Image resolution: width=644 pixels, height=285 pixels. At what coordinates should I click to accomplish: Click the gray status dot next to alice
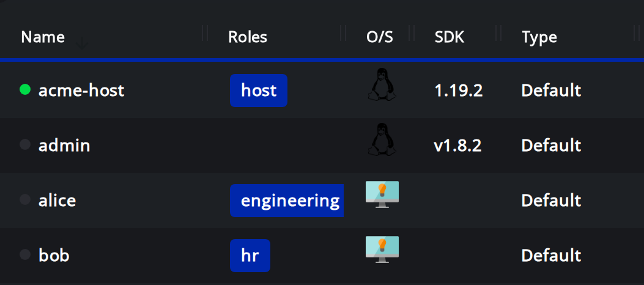[25, 199]
